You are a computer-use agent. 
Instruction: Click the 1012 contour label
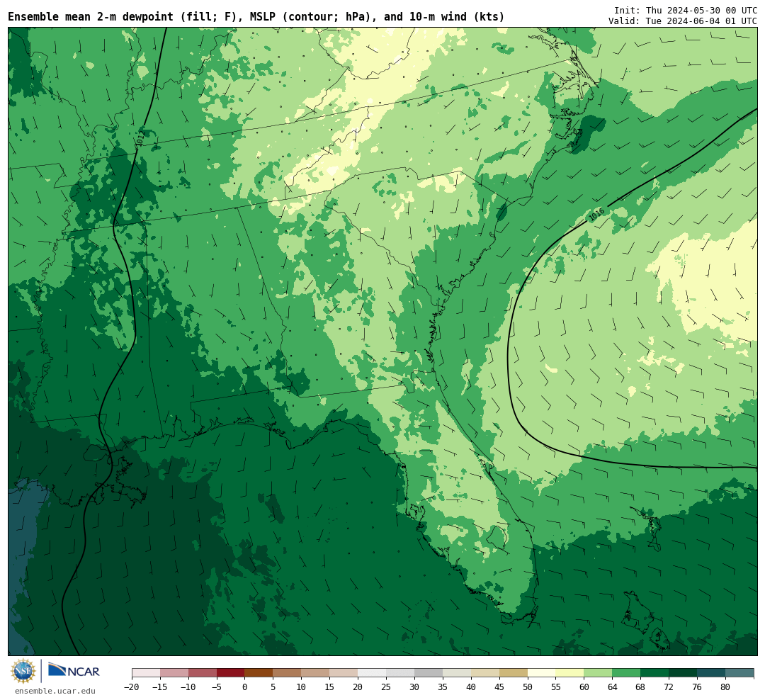coord(140,137)
